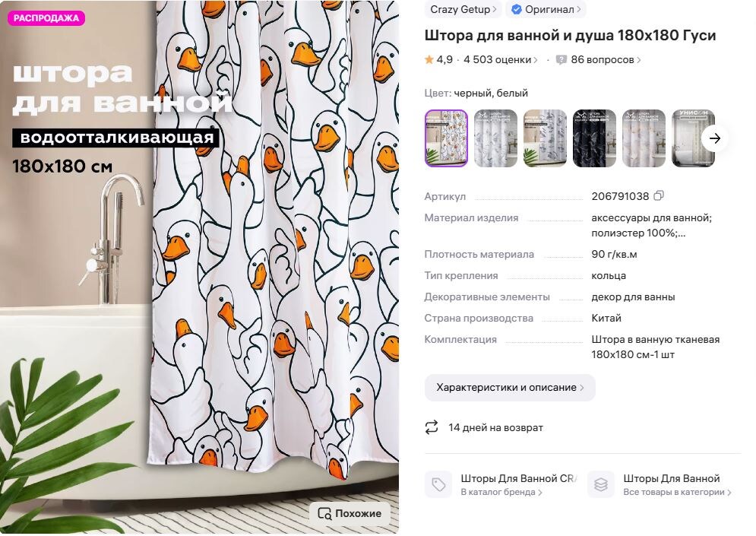
Task: Click the Похожие similar items button
Action: (x=350, y=513)
